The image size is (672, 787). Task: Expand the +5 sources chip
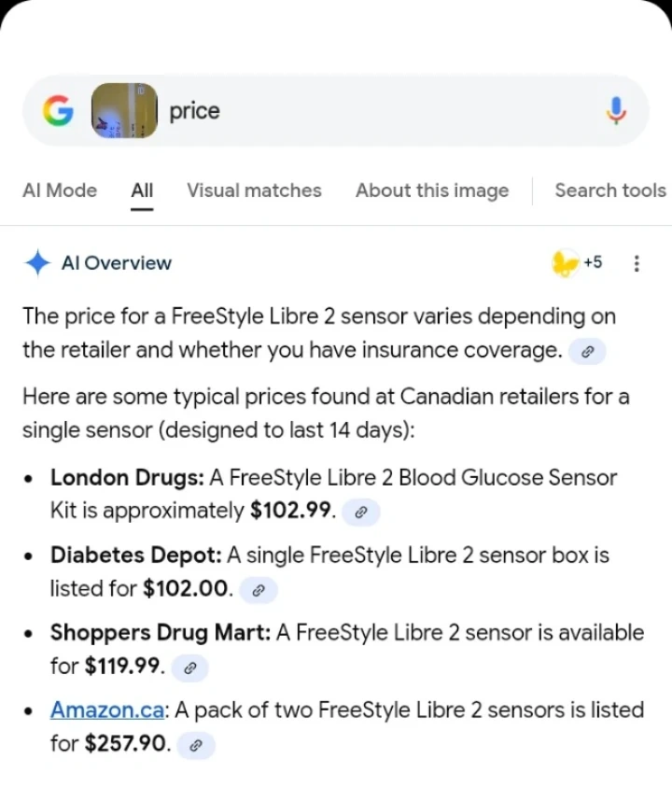click(x=579, y=263)
